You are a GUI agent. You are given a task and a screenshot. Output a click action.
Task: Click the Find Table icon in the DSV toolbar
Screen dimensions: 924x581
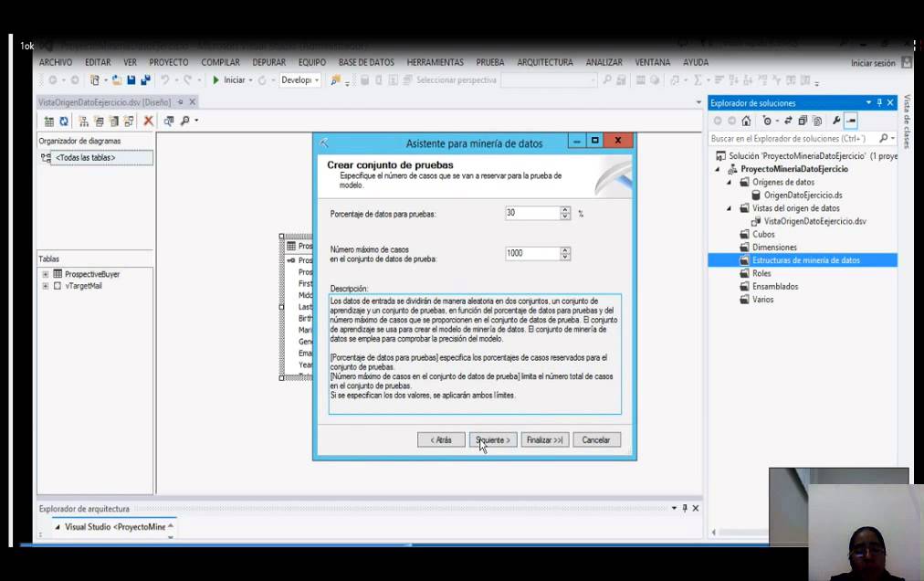click(x=169, y=121)
